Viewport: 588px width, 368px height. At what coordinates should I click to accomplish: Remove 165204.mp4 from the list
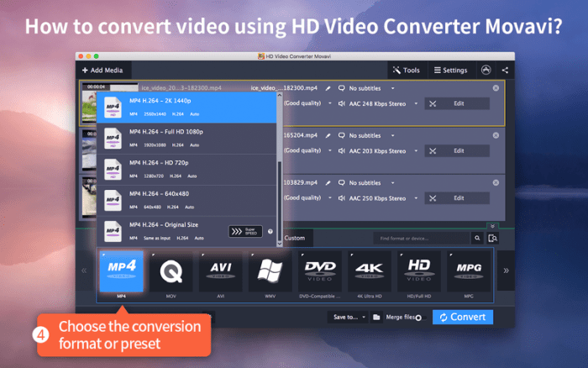click(496, 135)
